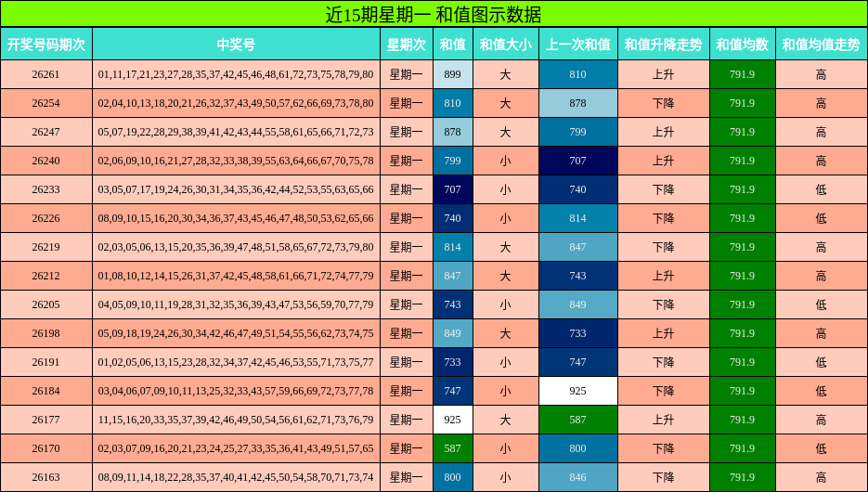The width and height of the screenshot is (868, 492).
Task: Click 791.9 average cell in row 26163
Action: (x=743, y=477)
